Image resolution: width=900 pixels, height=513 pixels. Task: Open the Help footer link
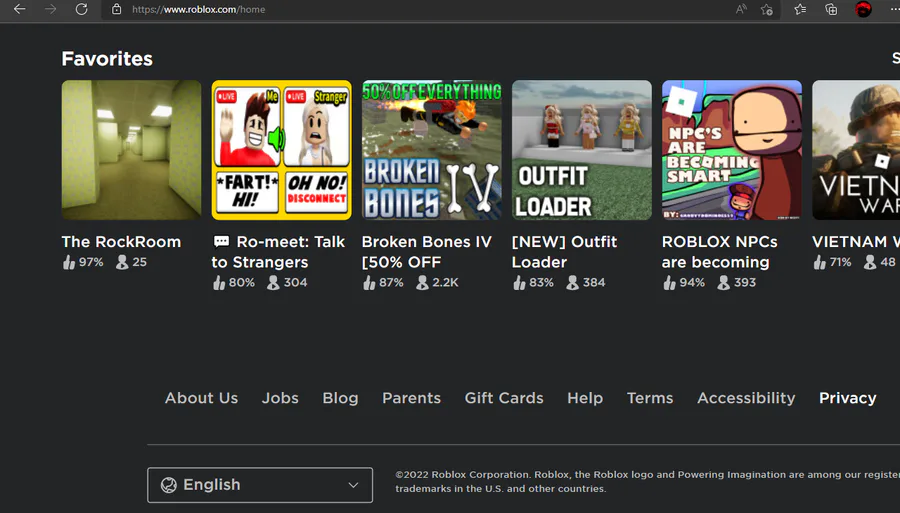coord(585,398)
